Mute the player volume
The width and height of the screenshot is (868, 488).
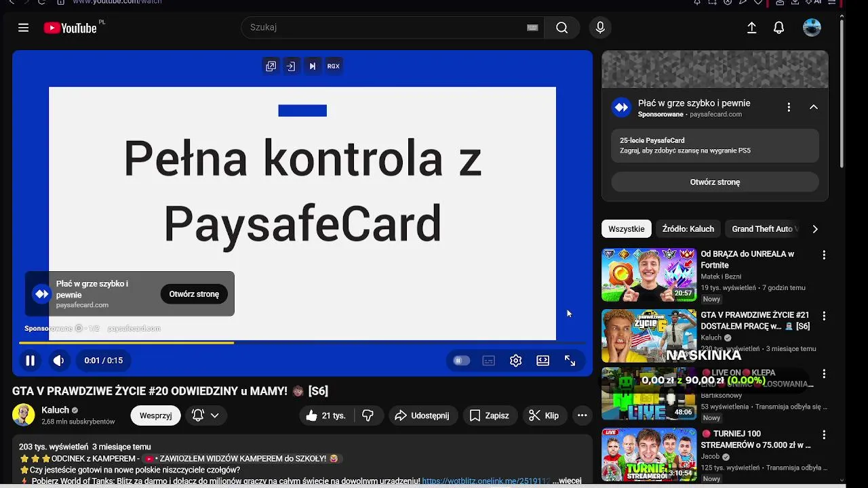[58, 361]
